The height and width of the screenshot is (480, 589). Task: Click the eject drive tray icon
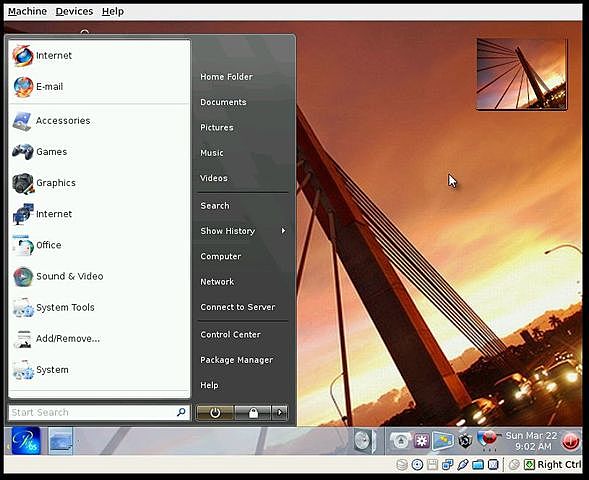point(400,440)
